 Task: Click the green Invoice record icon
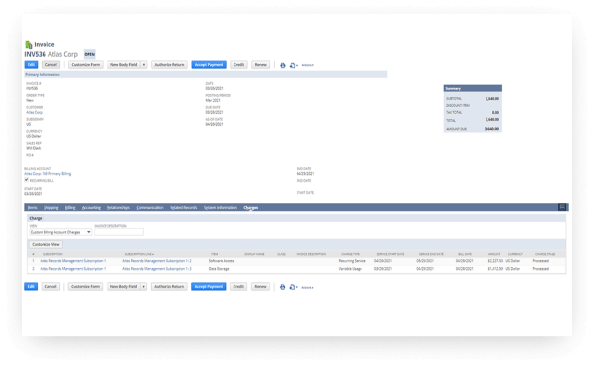tap(28, 45)
